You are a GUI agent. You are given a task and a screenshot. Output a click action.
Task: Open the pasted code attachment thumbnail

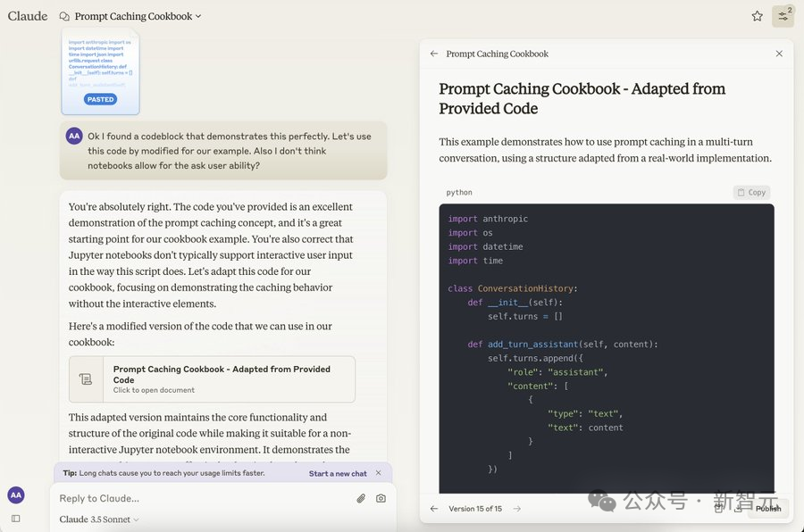pyautogui.click(x=100, y=71)
